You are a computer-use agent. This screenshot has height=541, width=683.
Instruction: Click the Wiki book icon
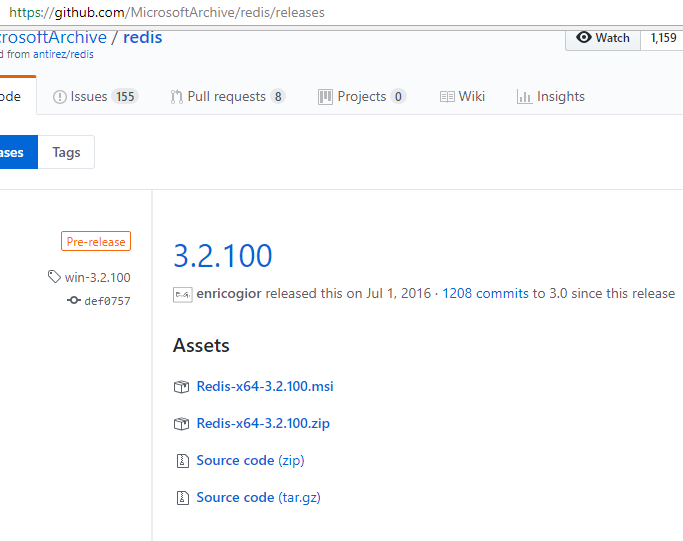click(x=447, y=97)
